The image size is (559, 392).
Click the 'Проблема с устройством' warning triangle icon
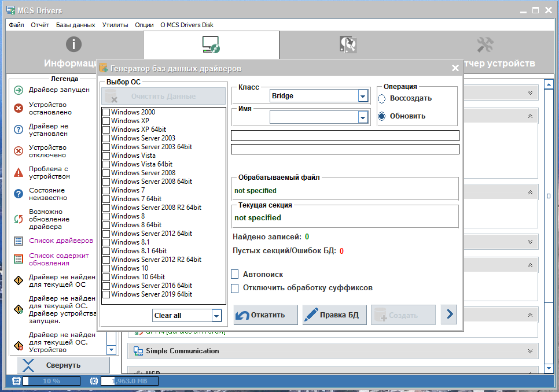click(x=19, y=173)
